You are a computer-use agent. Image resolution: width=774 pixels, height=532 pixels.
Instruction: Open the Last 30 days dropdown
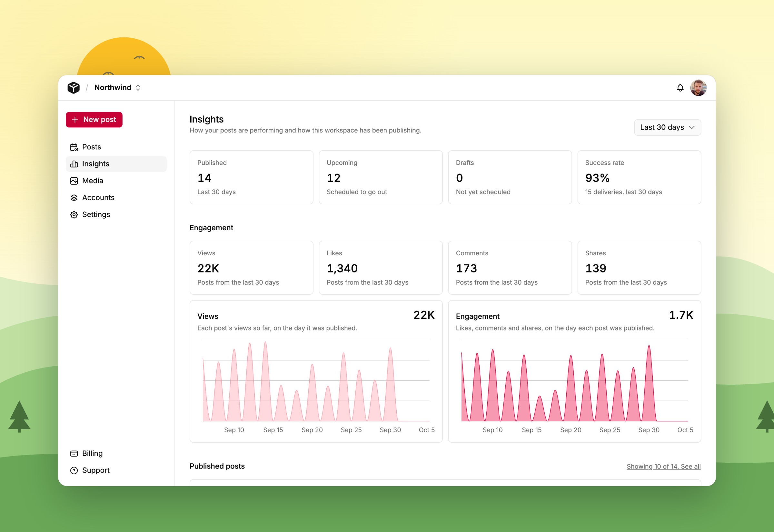coord(667,127)
